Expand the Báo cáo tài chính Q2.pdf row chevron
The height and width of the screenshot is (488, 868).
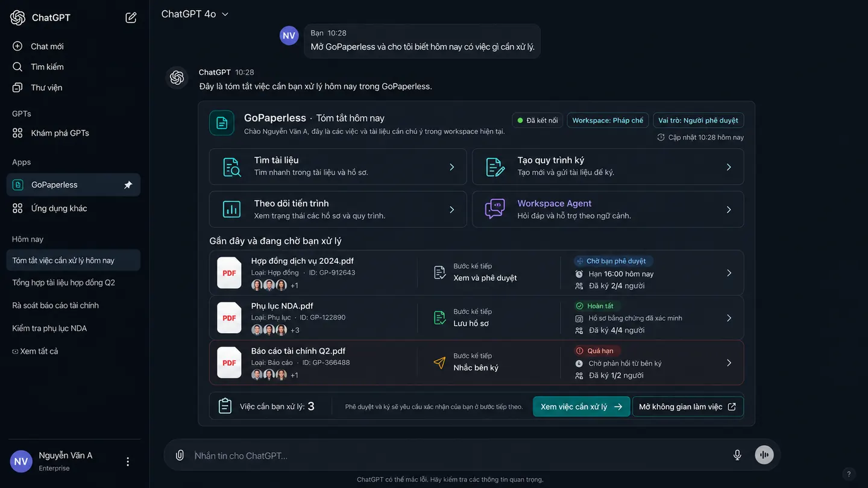pyautogui.click(x=729, y=363)
